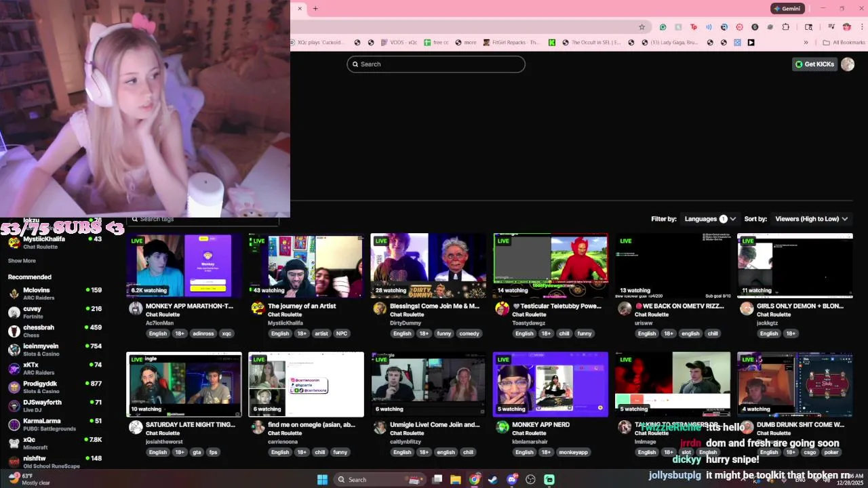The height and width of the screenshot is (488, 868).
Task: Select the 'comedy' tag
Action: point(469,333)
